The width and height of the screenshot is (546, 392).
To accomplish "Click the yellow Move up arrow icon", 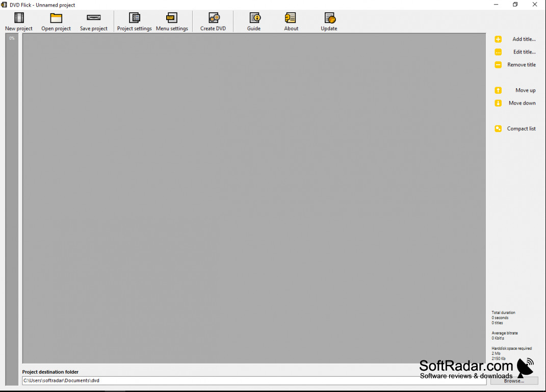I will 498,90.
